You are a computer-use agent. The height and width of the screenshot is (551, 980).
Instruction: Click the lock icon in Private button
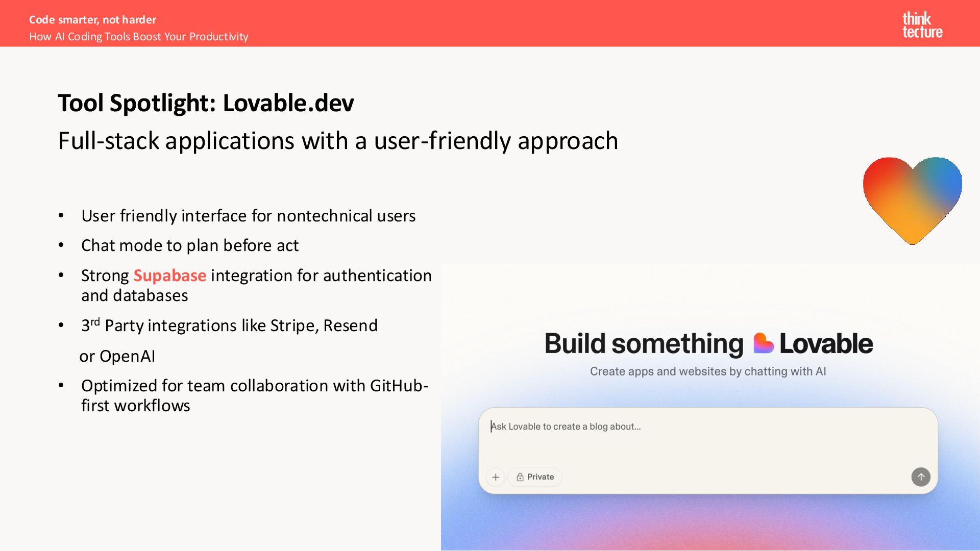[x=520, y=477]
